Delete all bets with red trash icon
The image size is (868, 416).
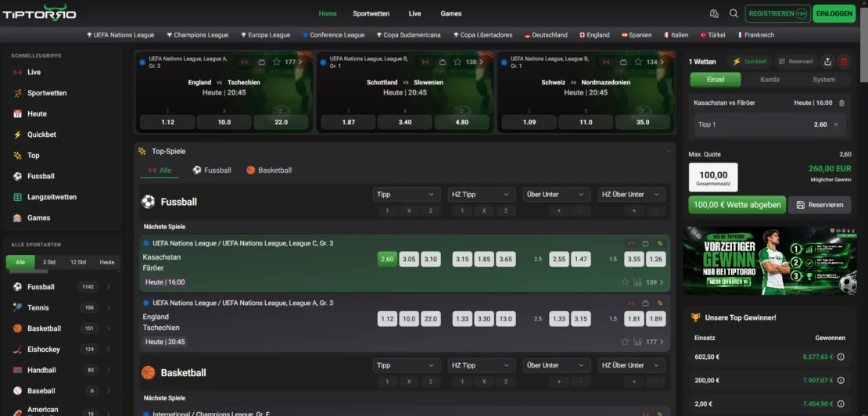tap(844, 62)
